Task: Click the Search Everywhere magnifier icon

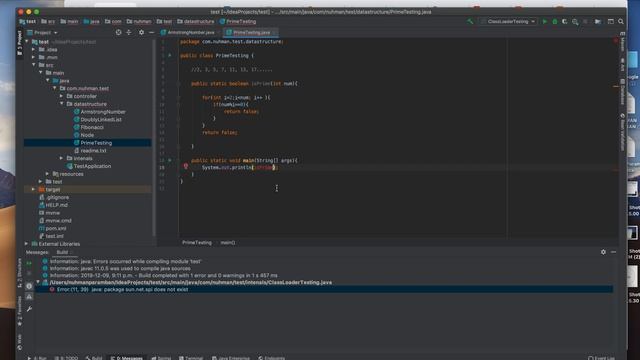Action: click(621, 22)
